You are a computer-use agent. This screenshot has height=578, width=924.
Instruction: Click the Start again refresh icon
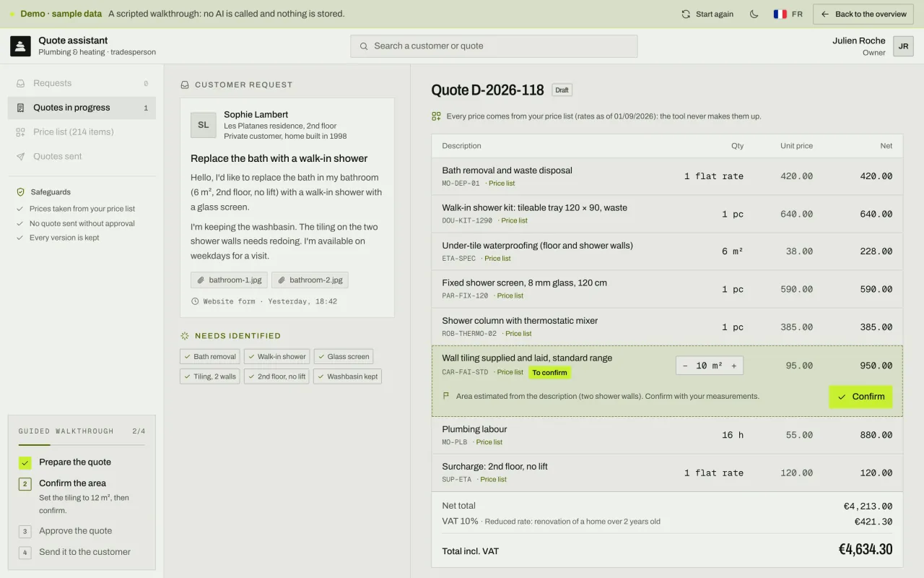click(x=686, y=14)
